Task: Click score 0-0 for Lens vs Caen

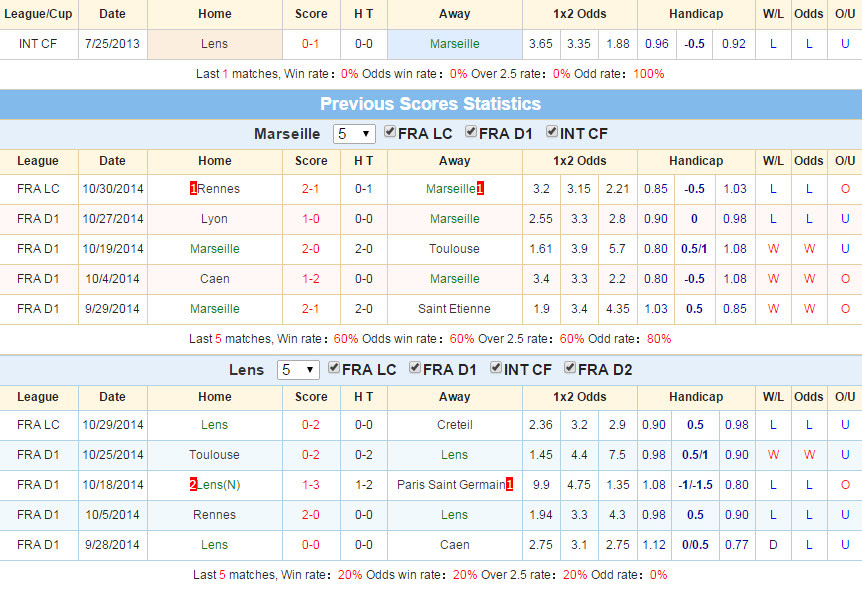Action: click(311, 545)
